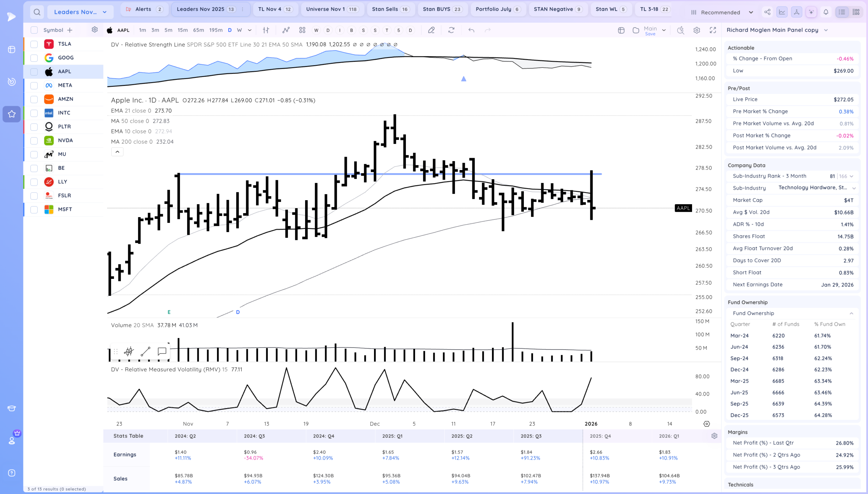Image resolution: width=868 pixels, height=494 pixels.
Task: Click the search magnifier icon
Action: (37, 12)
